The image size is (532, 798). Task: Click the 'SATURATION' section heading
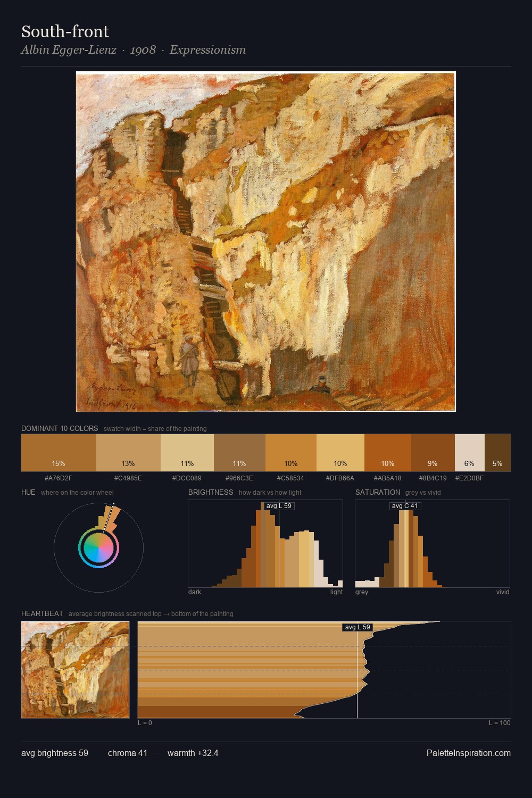click(378, 492)
